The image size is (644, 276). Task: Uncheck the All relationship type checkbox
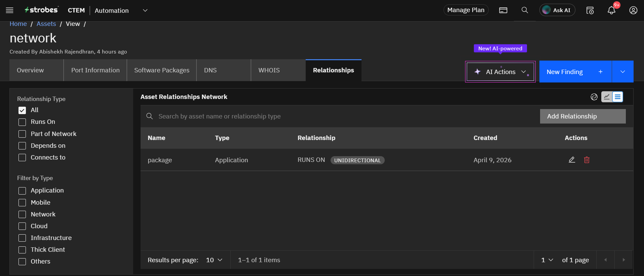tap(22, 110)
